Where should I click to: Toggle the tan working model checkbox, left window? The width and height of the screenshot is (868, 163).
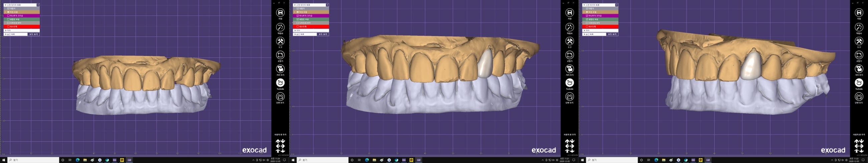pyautogui.click(x=8, y=12)
